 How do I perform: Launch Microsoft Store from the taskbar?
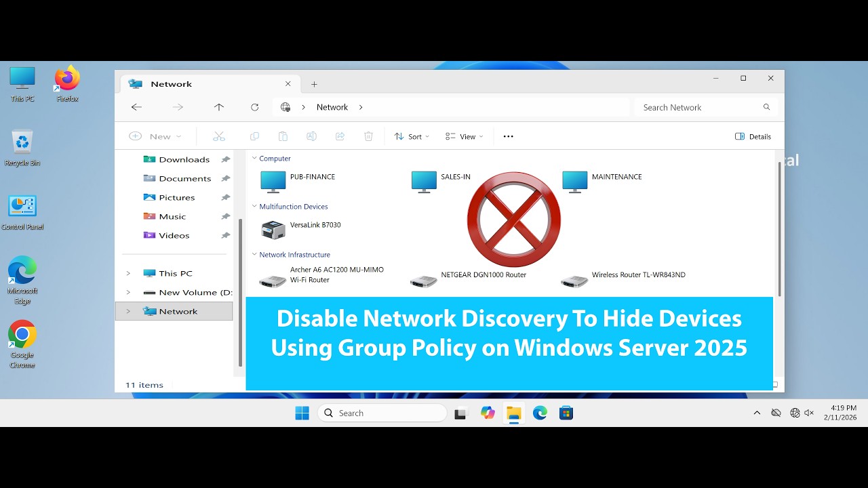coord(566,413)
